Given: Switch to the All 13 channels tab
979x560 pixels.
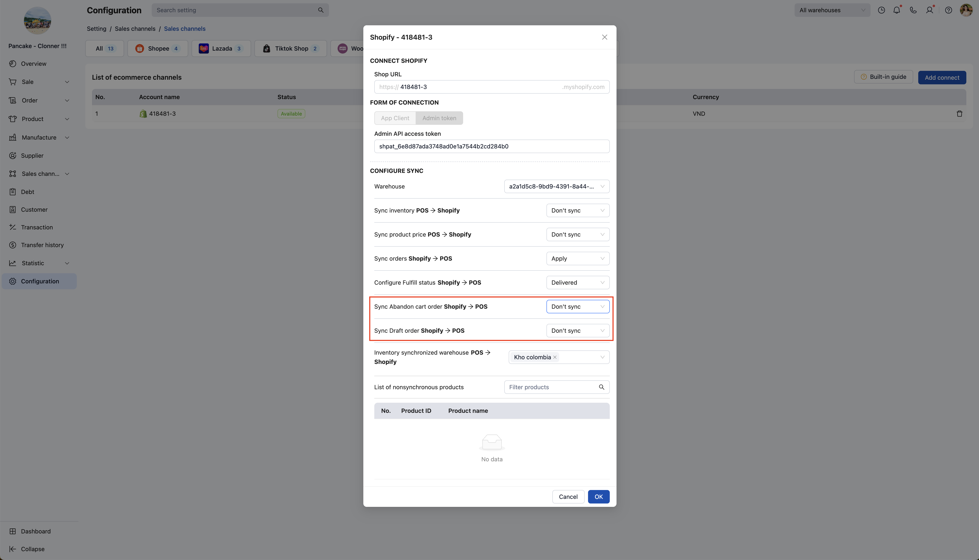Looking at the screenshot, I should [x=105, y=48].
